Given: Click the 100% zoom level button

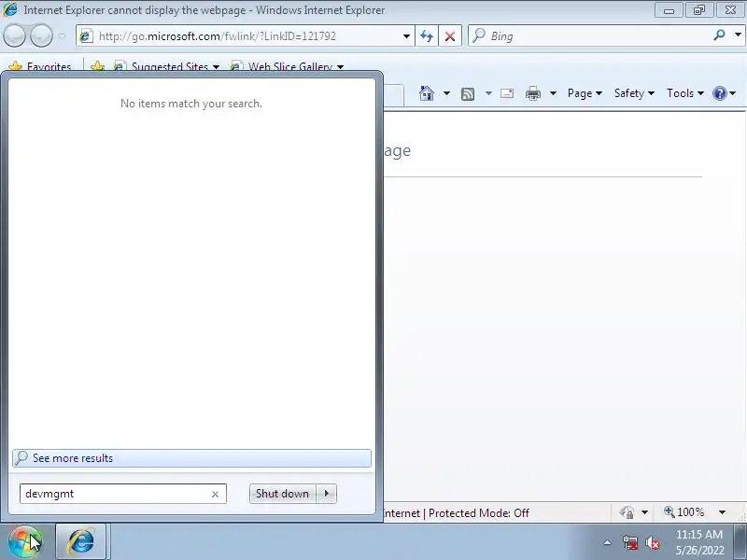Looking at the screenshot, I should point(684,512).
